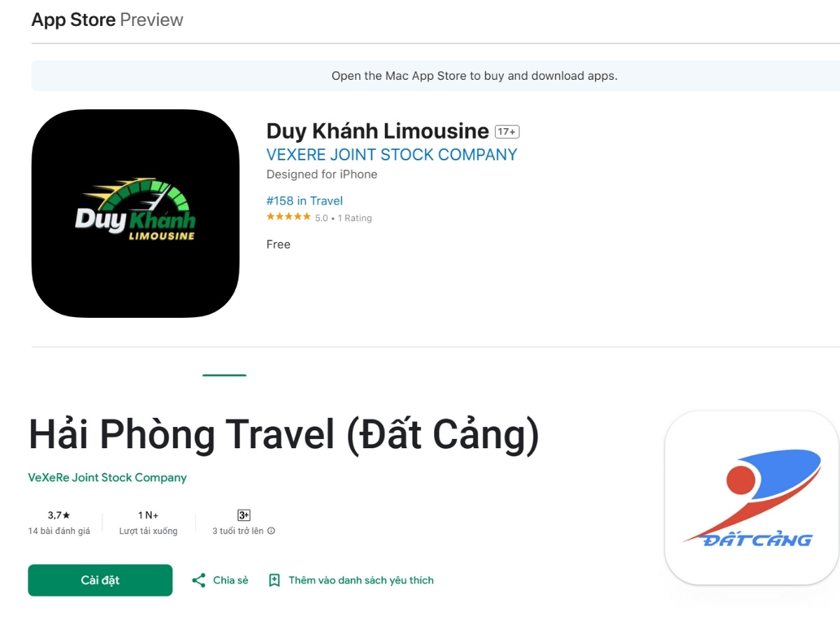Image resolution: width=840 pixels, height=630 pixels.
Task: Click the bookmark wishlist icon
Action: coord(274,580)
